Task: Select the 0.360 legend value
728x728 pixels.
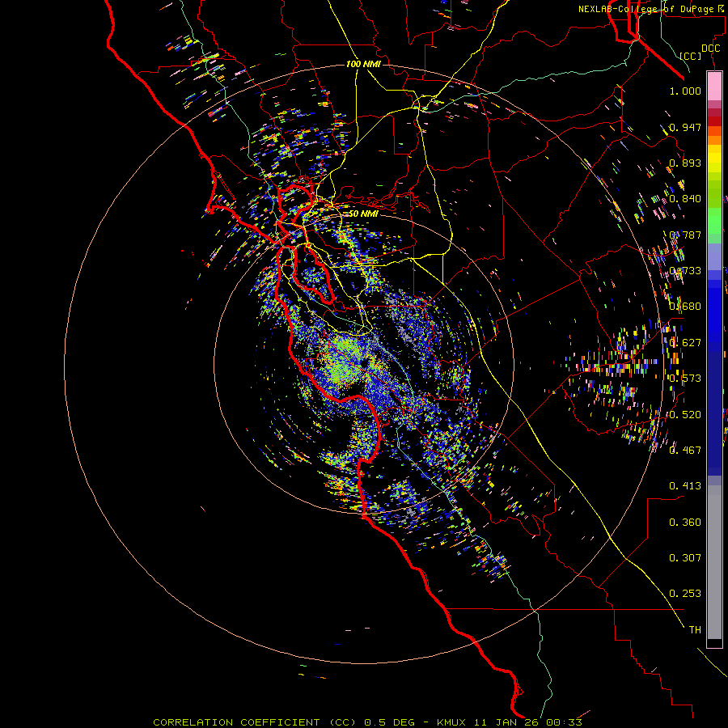Action: (685, 523)
